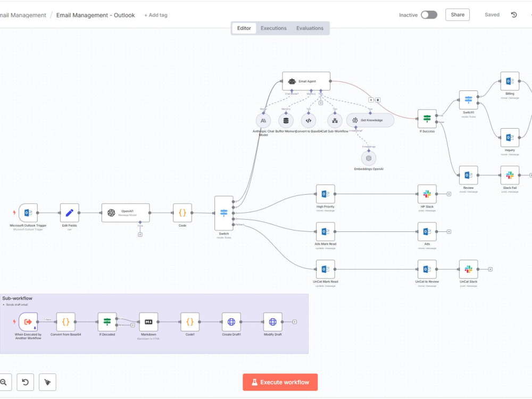Open the Review Outlook node
The width and height of the screenshot is (532, 399).
[x=469, y=175]
